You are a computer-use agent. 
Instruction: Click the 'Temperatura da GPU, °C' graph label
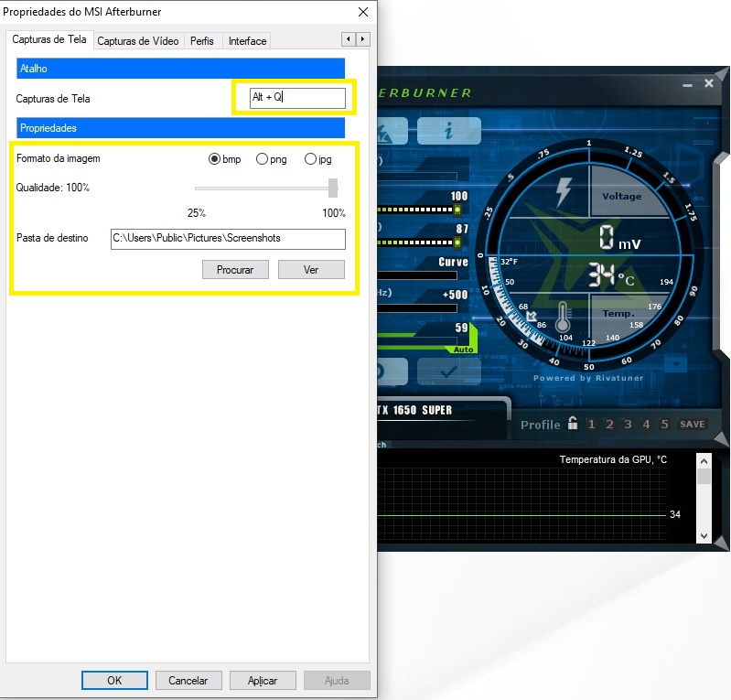(x=613, y=459)
